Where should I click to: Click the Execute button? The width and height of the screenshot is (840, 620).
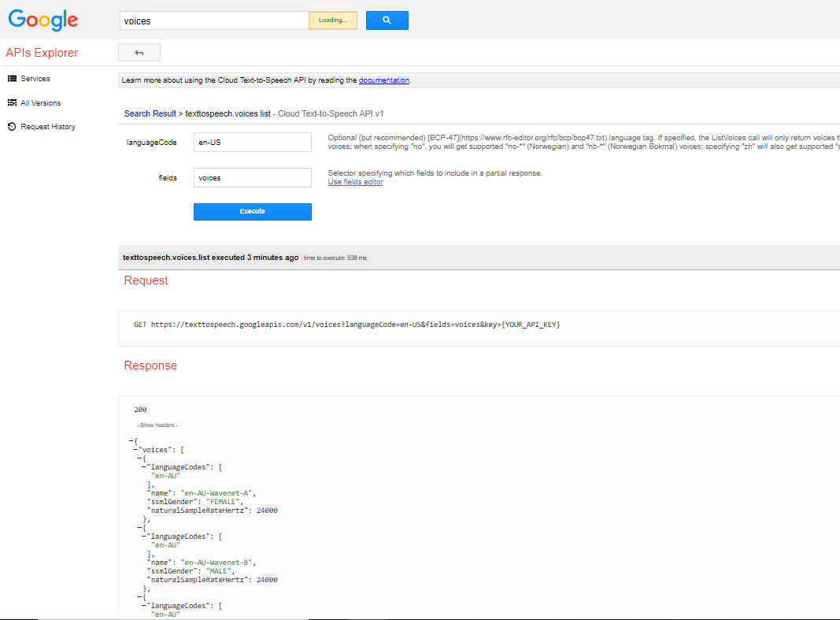pyautogui.click(x=253, y=212)
